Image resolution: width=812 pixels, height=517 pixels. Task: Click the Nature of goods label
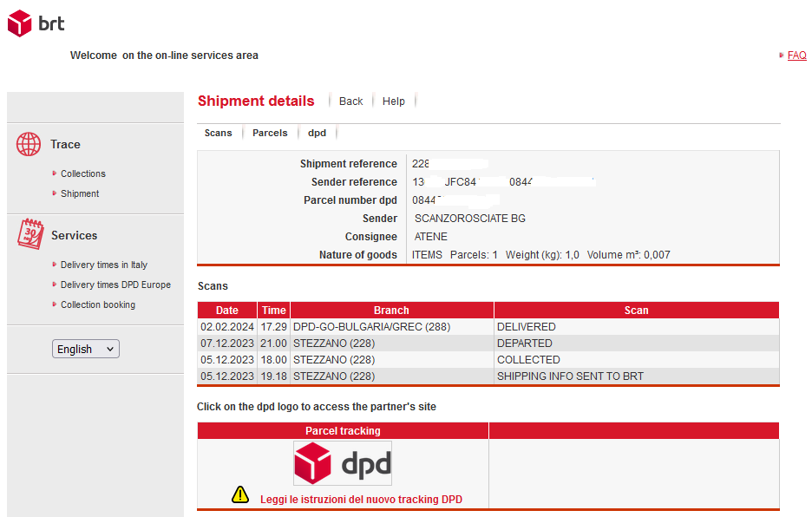[357, 255]
